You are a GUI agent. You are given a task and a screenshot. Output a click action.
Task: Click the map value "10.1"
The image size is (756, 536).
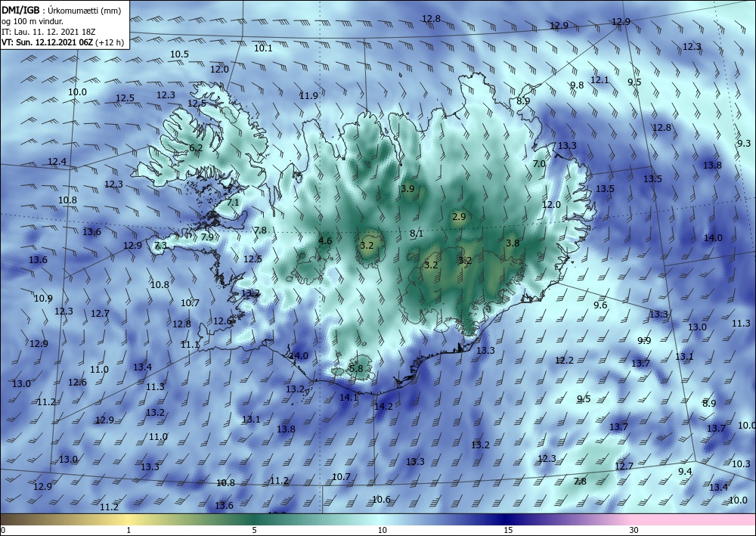tap(263, 48)
